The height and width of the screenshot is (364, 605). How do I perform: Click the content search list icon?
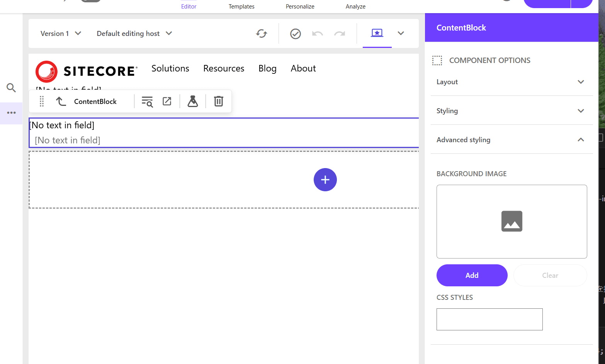pos(147,101)
